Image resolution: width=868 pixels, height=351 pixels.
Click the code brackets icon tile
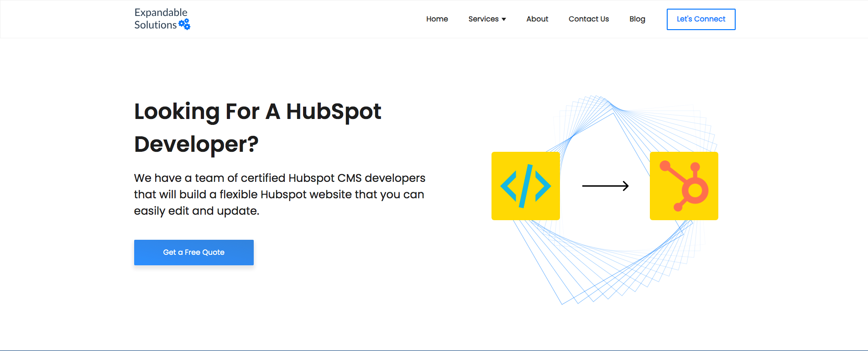tap(526, 186)
